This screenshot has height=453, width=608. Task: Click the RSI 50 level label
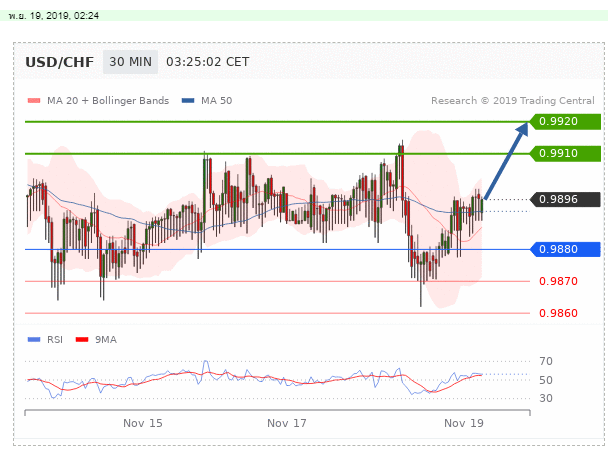(x=546, y=380)
